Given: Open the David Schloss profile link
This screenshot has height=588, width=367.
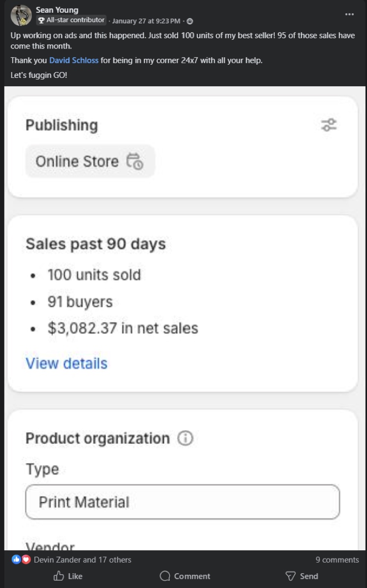Looking at the screenshot, I should (74, 60).
